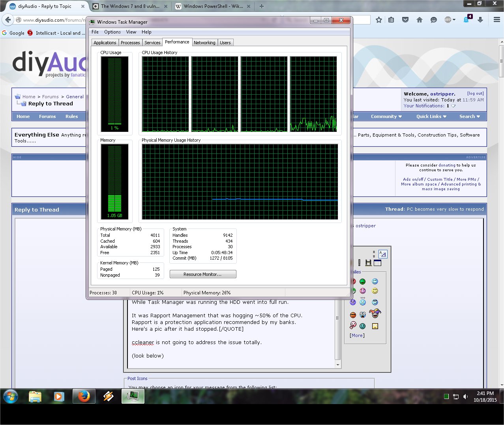Open Intellicast bookmark in bookmarks bar
The image size is (504, 425).
56,33
